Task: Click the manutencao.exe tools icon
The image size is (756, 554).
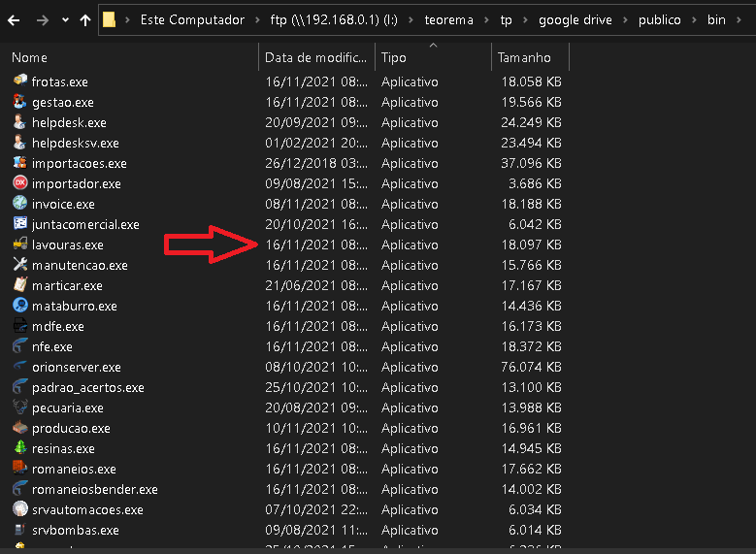Action: pyautogui.click(x=20, y=264)
